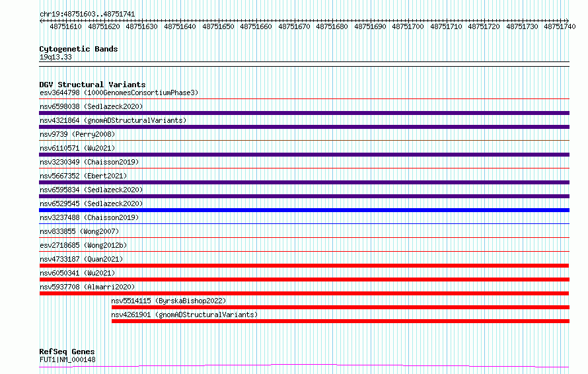Select the purple bar under nsv5667352

click(x=304, y=182)
